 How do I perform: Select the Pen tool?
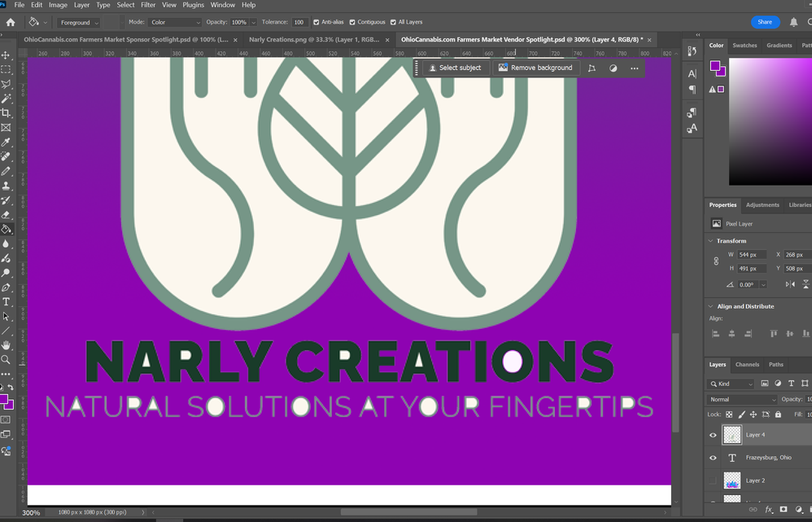click(7, 287)
